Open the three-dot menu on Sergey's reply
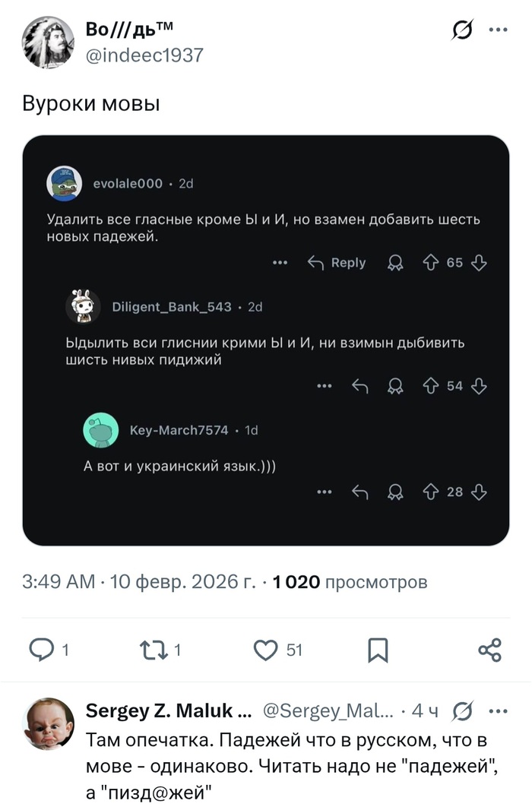The image size is (532, 810). pyautogui.click(x=498, y=712)
